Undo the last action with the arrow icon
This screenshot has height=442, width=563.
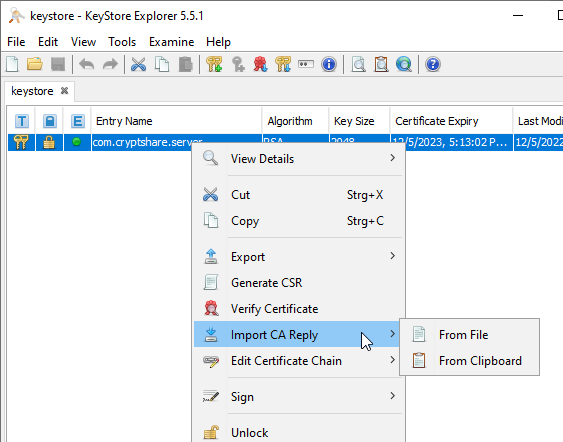coord(87,65)
